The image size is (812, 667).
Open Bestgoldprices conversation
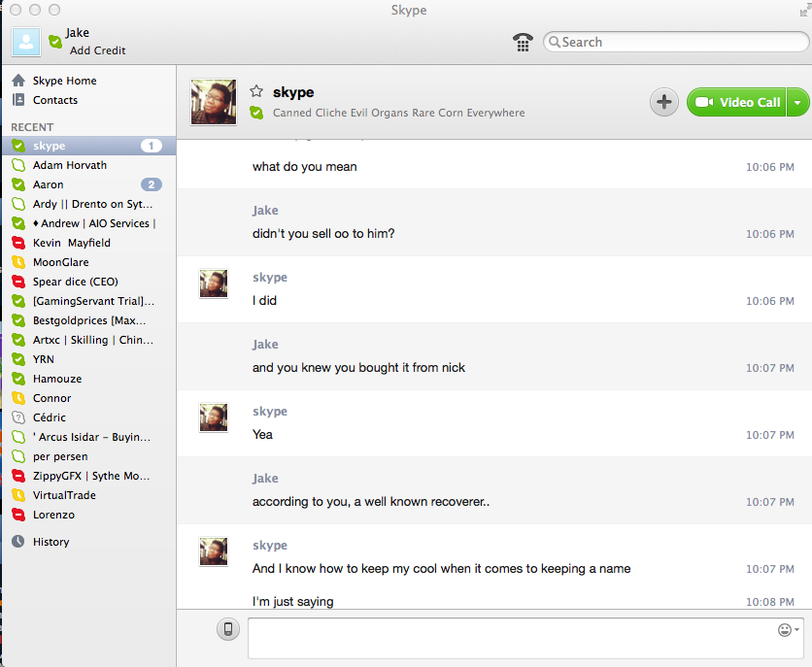(x=89, y=320)
